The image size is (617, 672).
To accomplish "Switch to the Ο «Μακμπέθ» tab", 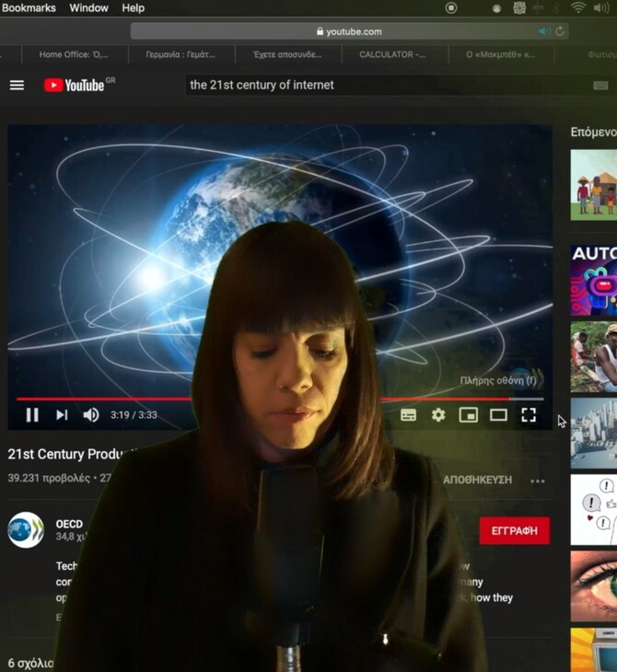I will tap(501, 54).
